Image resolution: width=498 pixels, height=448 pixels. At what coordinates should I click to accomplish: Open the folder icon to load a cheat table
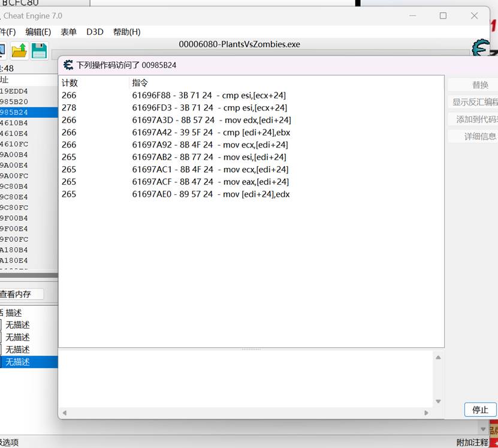pyautogui.click(x=19, y=51)
